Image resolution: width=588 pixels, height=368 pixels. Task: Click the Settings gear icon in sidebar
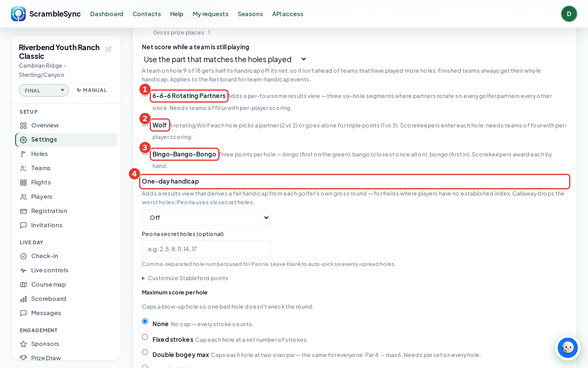(x=24, y=140)
